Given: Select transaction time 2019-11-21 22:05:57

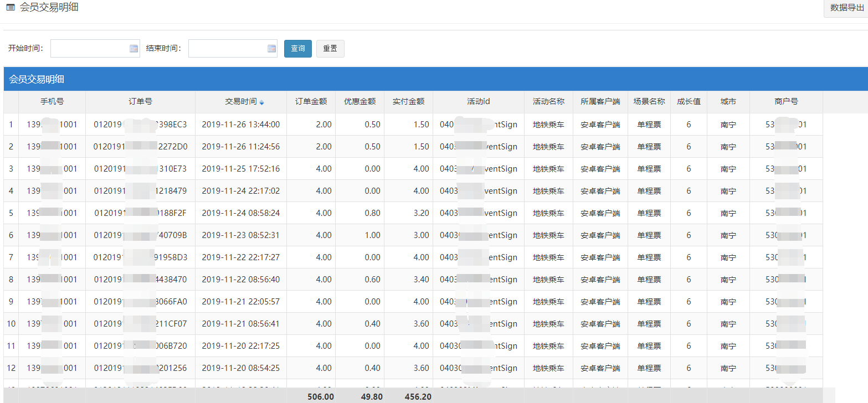Looking at the screenshot, I should [x=240, y=302].
